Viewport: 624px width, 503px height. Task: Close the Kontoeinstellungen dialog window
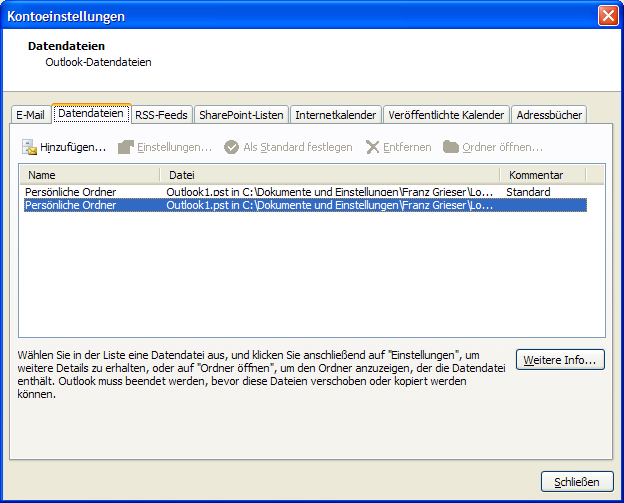(608, 16)
